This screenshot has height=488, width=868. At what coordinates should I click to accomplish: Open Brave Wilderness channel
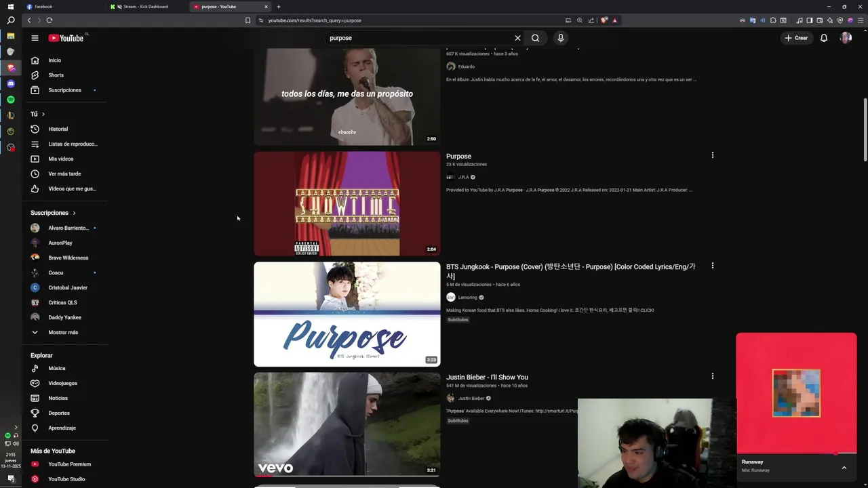(x=68, y=258)
